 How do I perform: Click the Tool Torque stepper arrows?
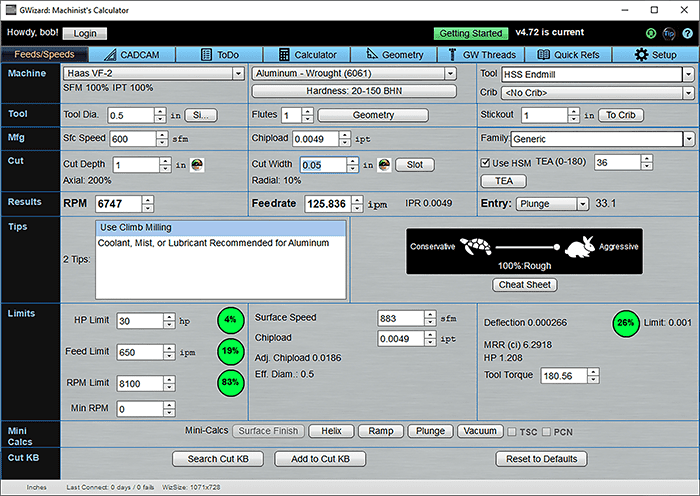[x=593, y=376]
